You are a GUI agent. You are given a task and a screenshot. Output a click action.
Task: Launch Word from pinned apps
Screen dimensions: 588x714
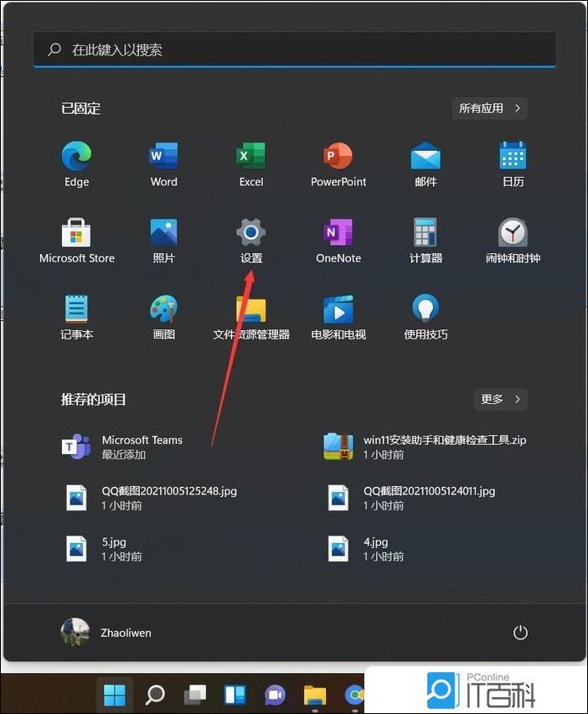(x=164, y=164)
